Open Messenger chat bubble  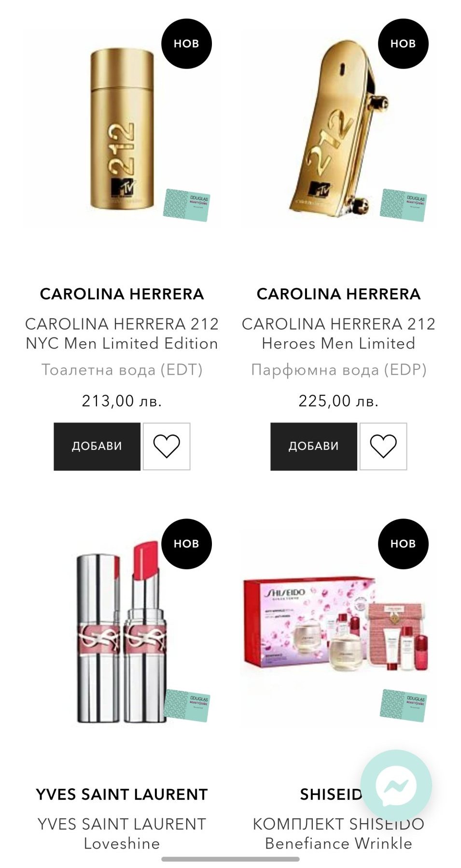396,786
